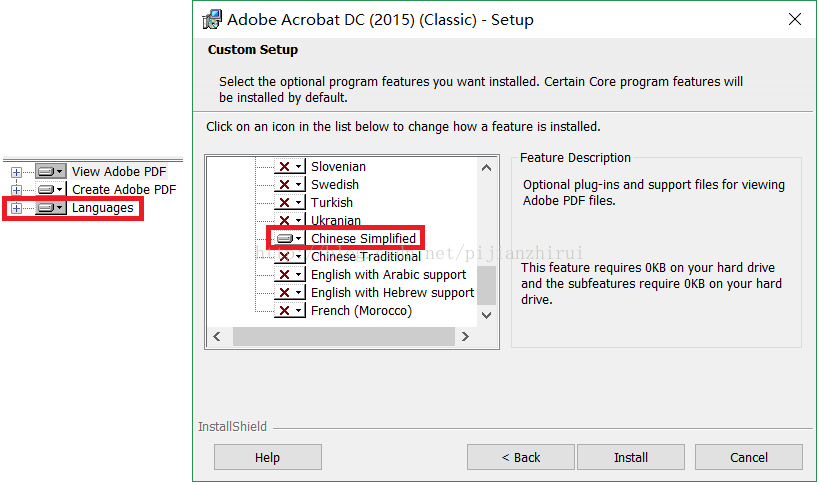Open English with Arabic support install-state icon

(289, 275)
